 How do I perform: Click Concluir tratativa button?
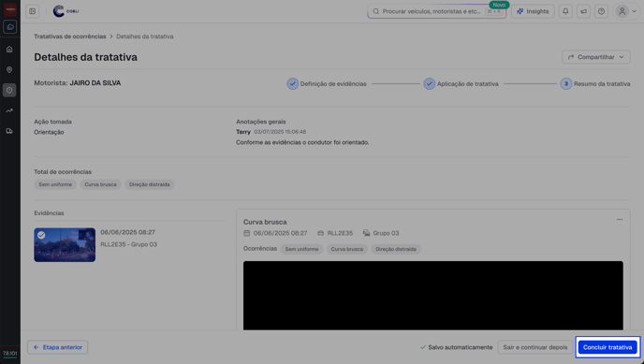click(607, 347)
